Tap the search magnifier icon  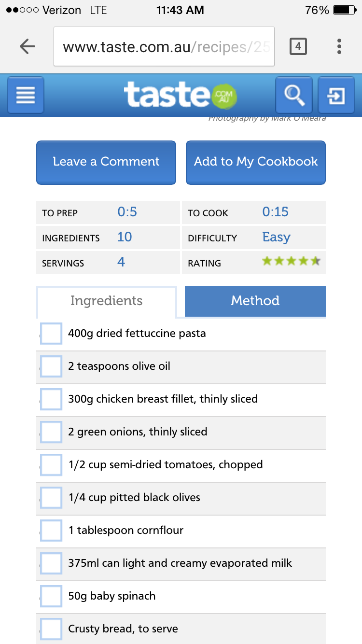pos(293,95)
